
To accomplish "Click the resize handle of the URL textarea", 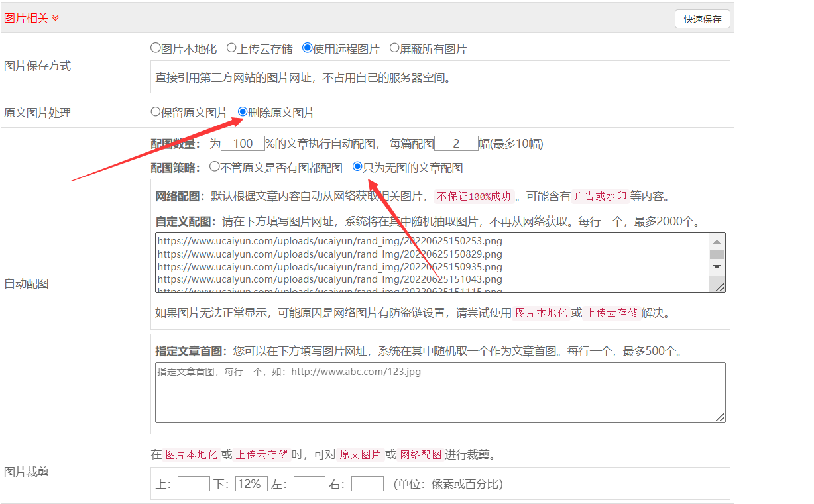I will click(x=720, y=287).
